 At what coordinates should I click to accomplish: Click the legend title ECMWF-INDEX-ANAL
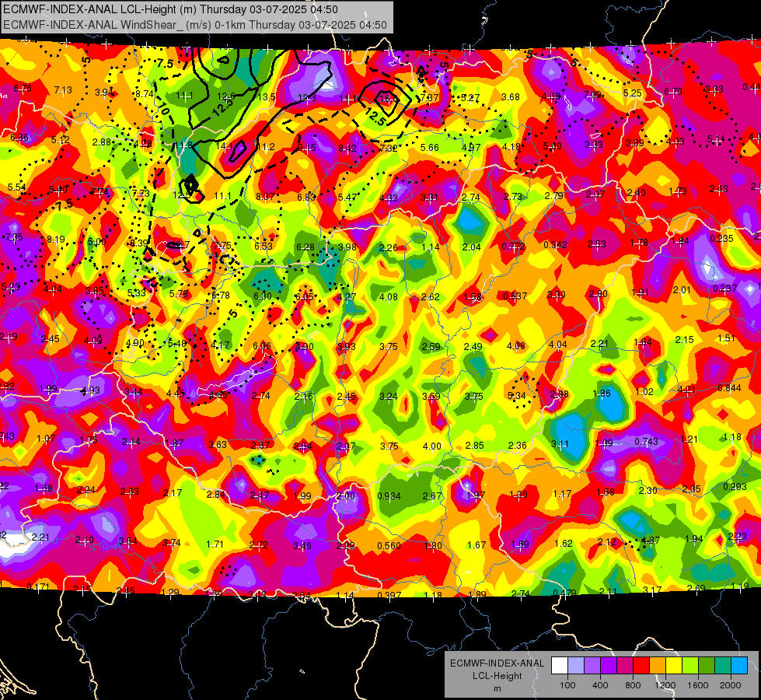[497, 663]
